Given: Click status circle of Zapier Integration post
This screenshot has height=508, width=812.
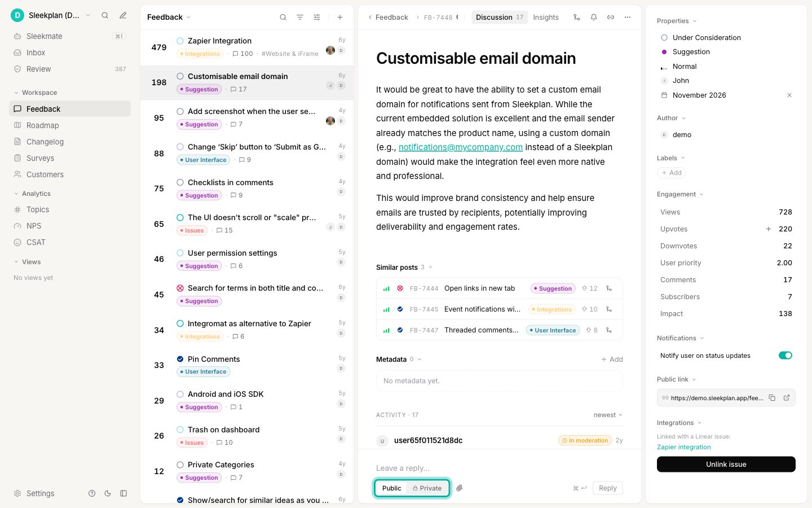Looking at the screenshot, I should [x=180, y=41].
